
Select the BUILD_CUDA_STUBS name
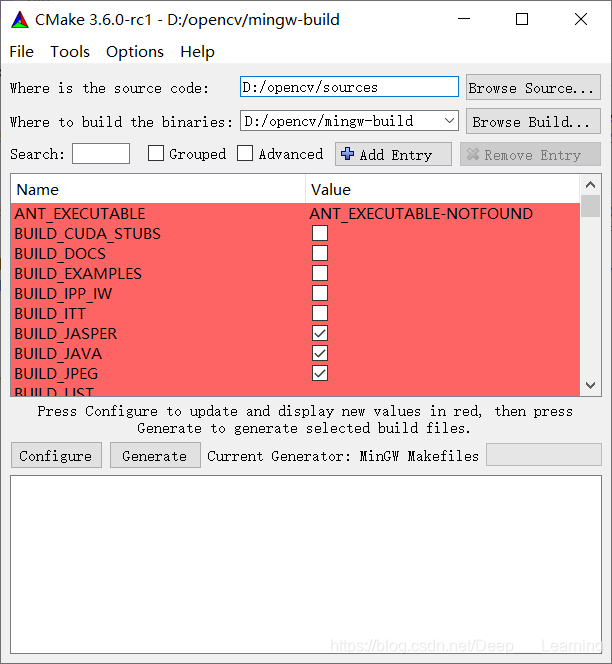coord(87,234)
